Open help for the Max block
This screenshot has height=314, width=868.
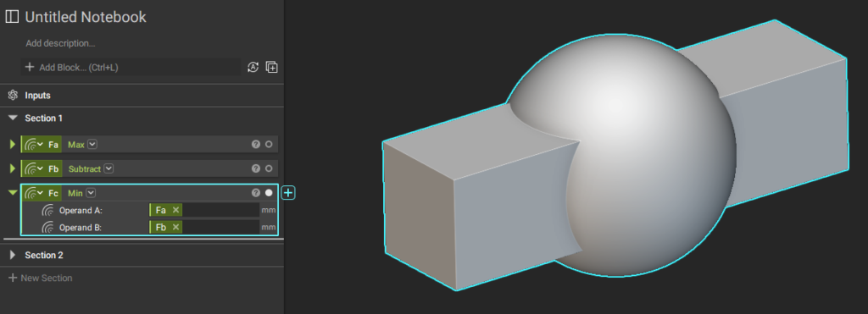point(256,144)
